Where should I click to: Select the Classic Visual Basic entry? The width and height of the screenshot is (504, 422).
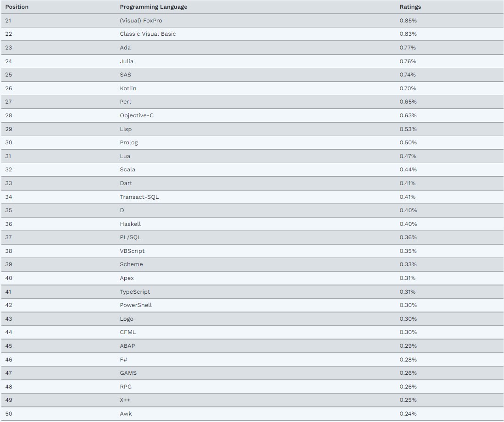[148, 34]
